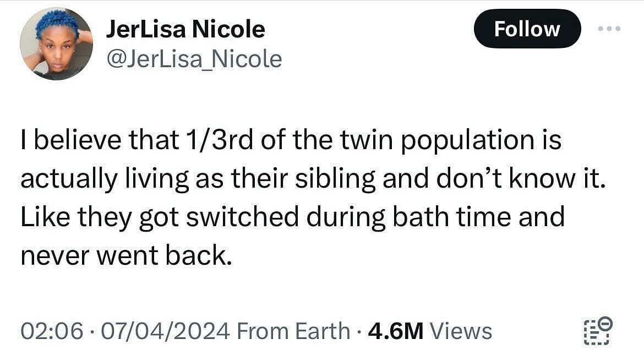644x350 pixels.
Task: Open the @JerLisa_Nicole handle link
Action: 194,59
